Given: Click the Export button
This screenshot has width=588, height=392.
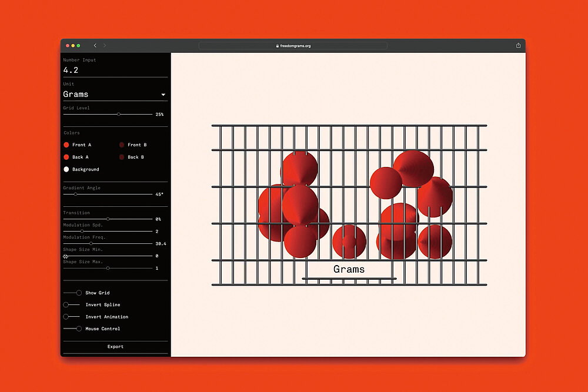Looking at the screenshot, I should point(115,347).
